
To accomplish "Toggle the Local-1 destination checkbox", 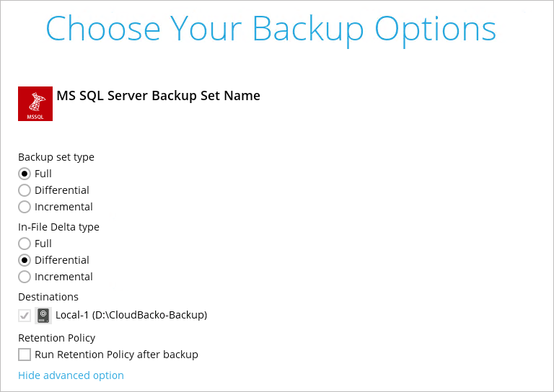I will coord(25,316).
